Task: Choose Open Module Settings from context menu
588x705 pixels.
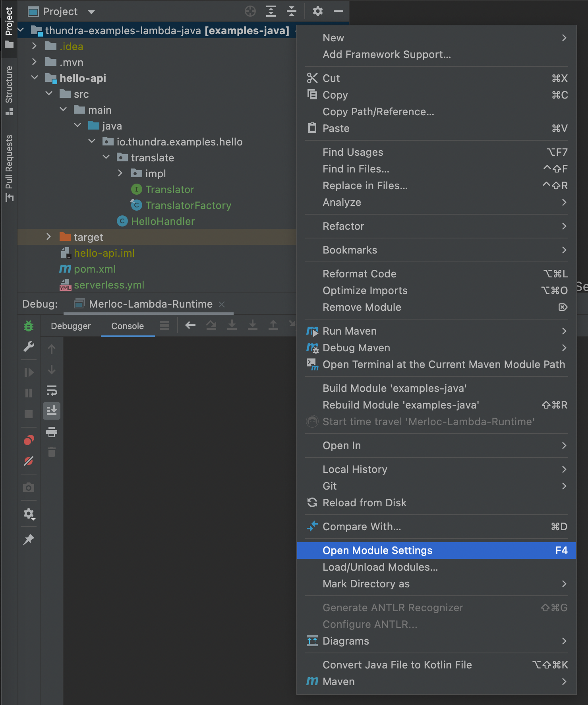Action: pyautogui.click(x=436, y=550)
